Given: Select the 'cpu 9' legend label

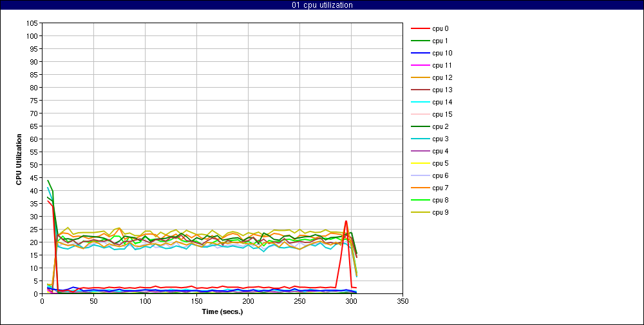Looking at the screenshot, I should (x=440, y=212).
